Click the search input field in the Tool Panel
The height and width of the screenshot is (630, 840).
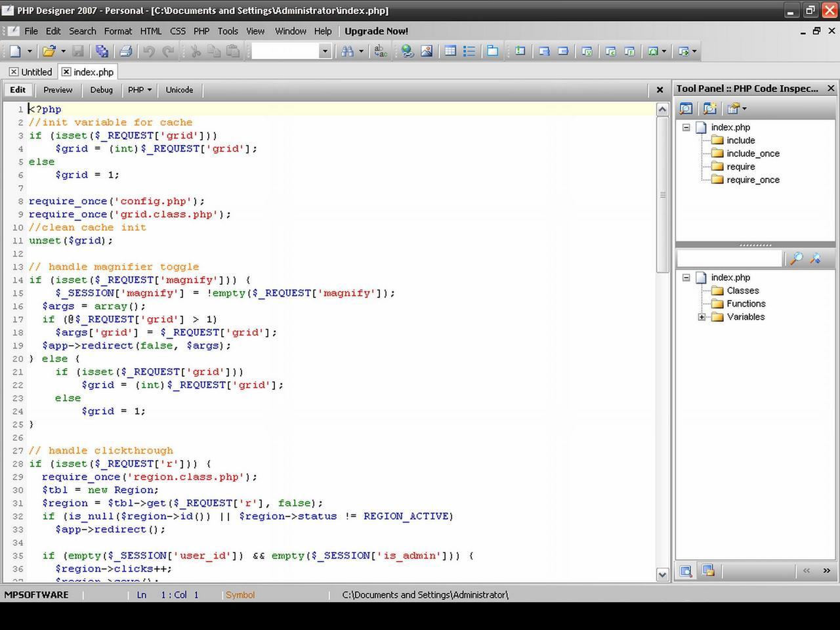[x=728, y=258]
